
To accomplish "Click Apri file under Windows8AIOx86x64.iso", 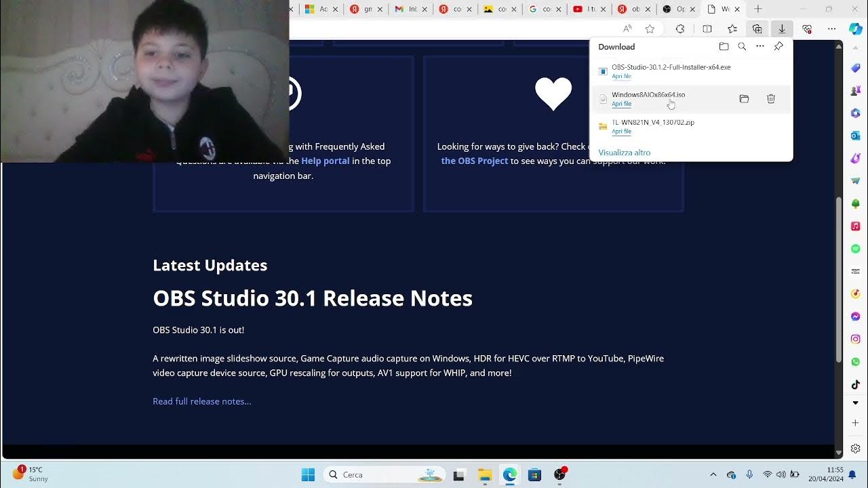I will tap(621, 104).
